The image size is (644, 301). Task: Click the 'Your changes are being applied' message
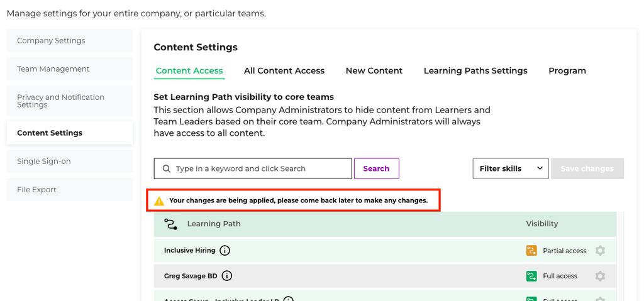click(299, 201)
